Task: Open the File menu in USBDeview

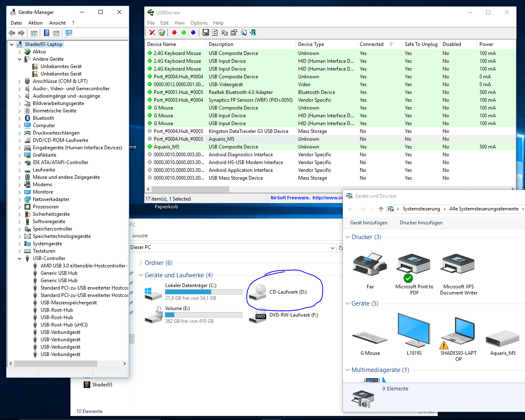Action: pyautogui.click(x=151, y=23)
